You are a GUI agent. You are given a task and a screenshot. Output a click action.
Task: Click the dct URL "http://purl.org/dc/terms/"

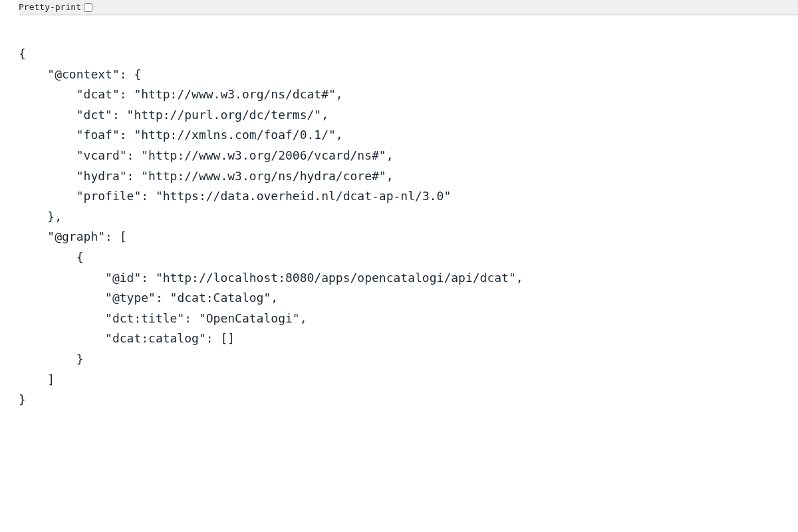pyautogui.click(x=224, y=115)
